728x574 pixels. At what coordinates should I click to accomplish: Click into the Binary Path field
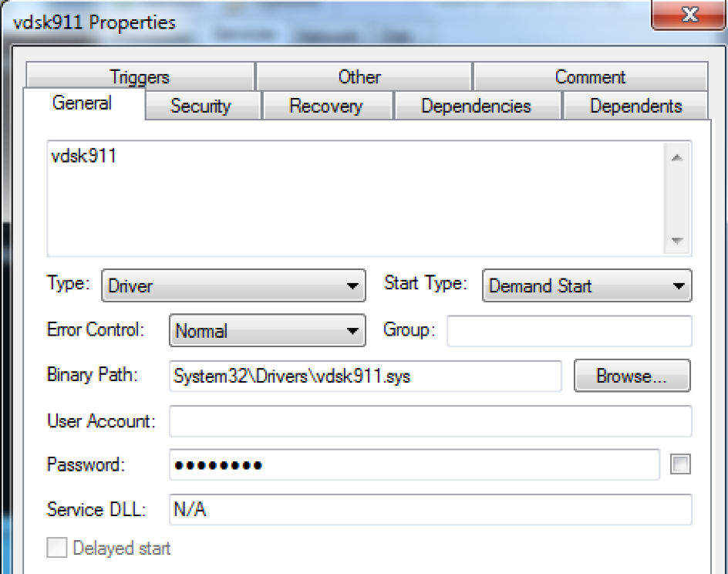tap(365, 376)
